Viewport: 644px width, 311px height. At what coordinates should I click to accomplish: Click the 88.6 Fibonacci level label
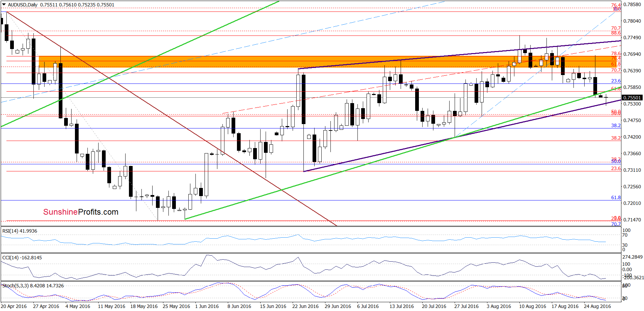[x=616, y=33]
